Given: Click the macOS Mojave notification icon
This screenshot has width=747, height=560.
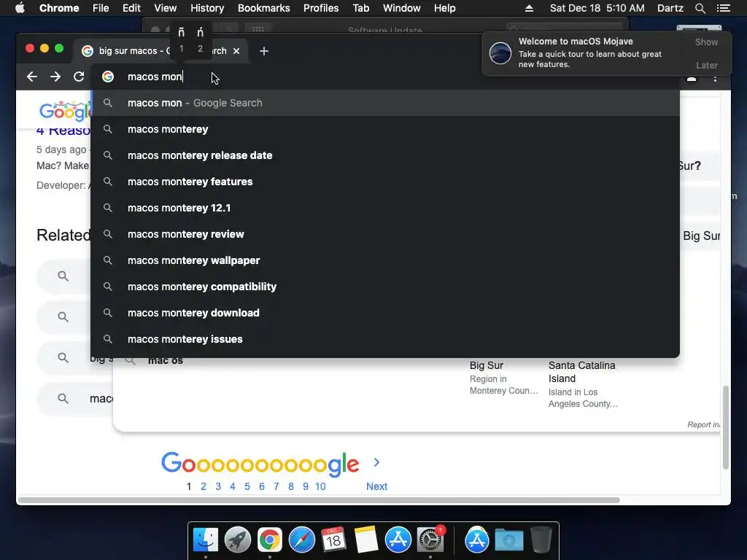Looking at the screenshot, I should [500, 52].
